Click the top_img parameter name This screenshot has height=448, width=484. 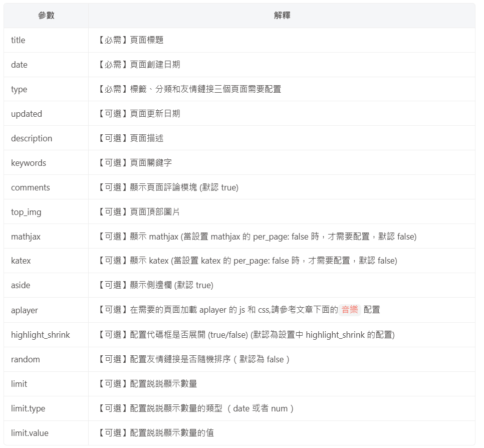pyautogui.click(x=26, y=212)
